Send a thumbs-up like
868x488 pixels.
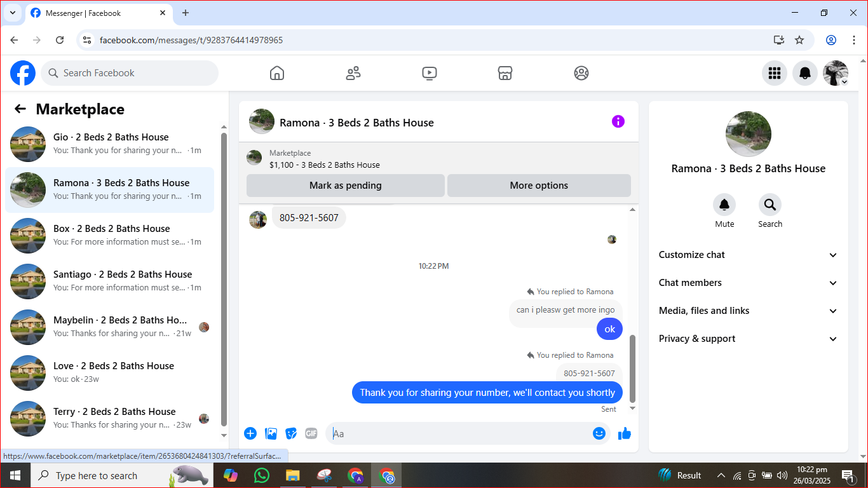point(625,433)
